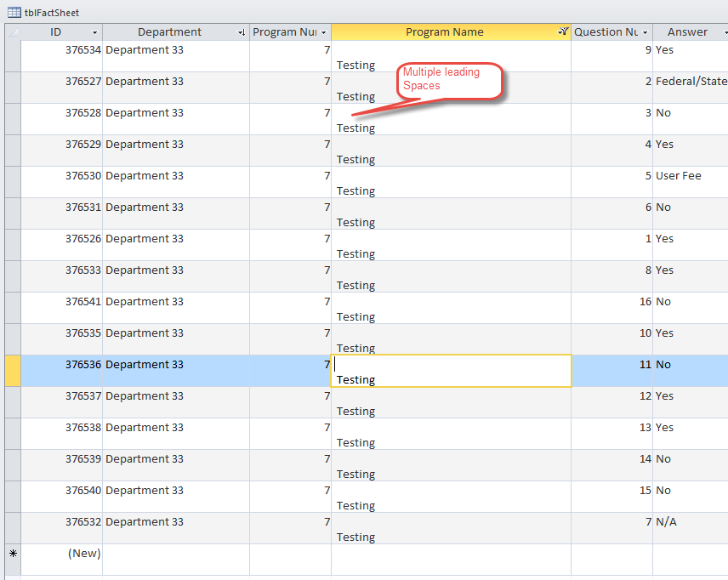Click the tblFactSheet table icon

point(14,12)
